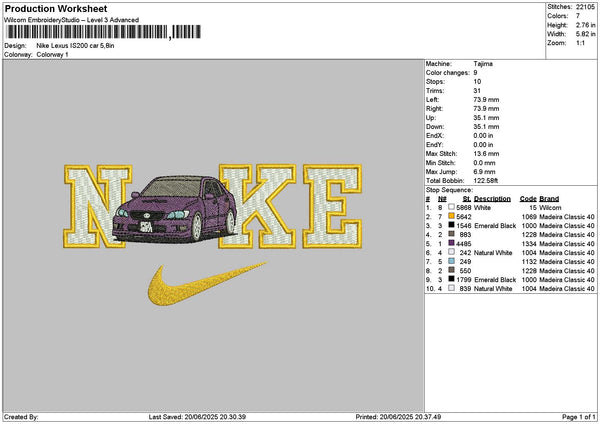Select the Printed timestamp in footer
600x424 pixels.
coord(398,417)
